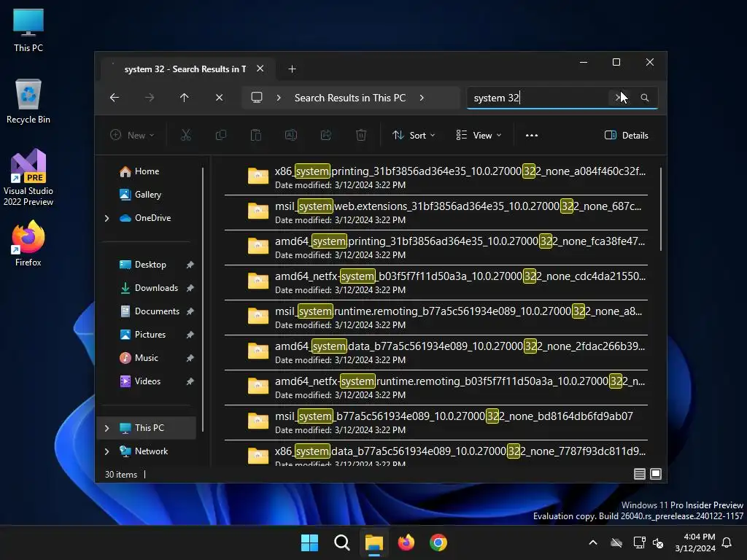Stop loading search results

(x=219, y=98)
